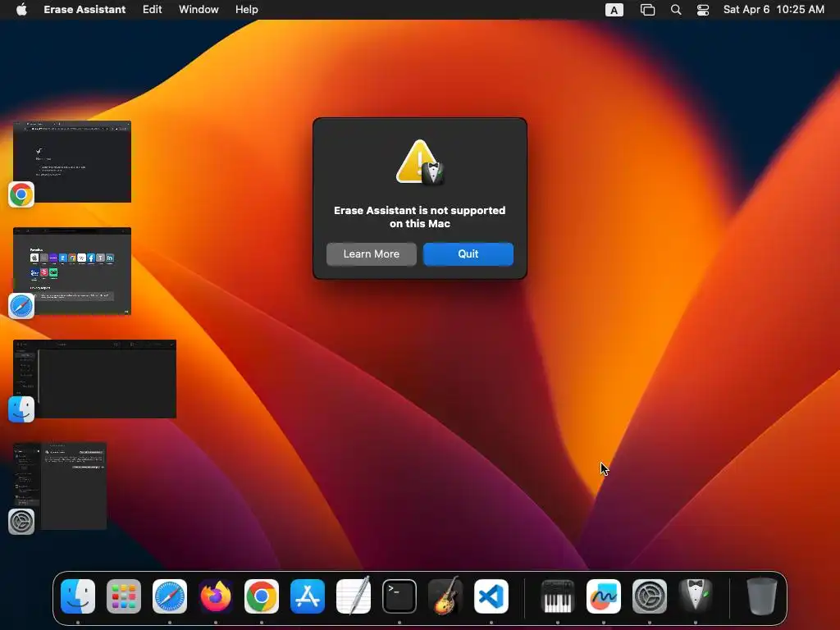Launch Safari from the Dock
This screenshot has height=630, width=840.
click(170, 596)
